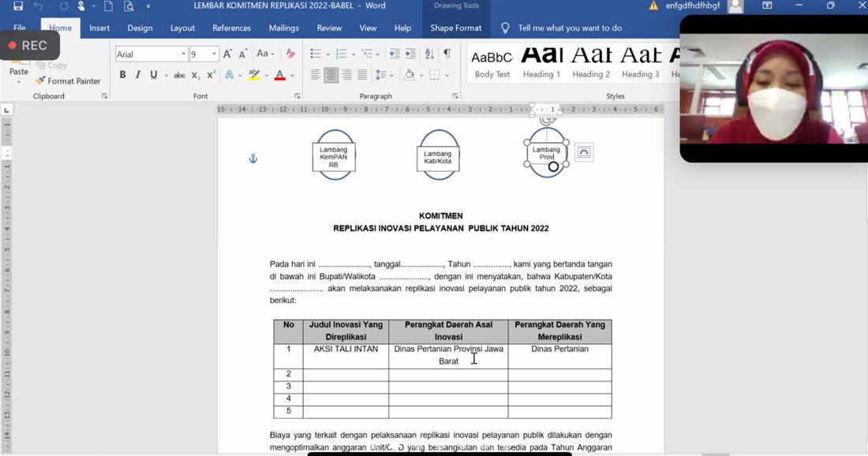The image size is (868, 456).
Task: Apply the Body Text style
Action: [x=492, y=64]
